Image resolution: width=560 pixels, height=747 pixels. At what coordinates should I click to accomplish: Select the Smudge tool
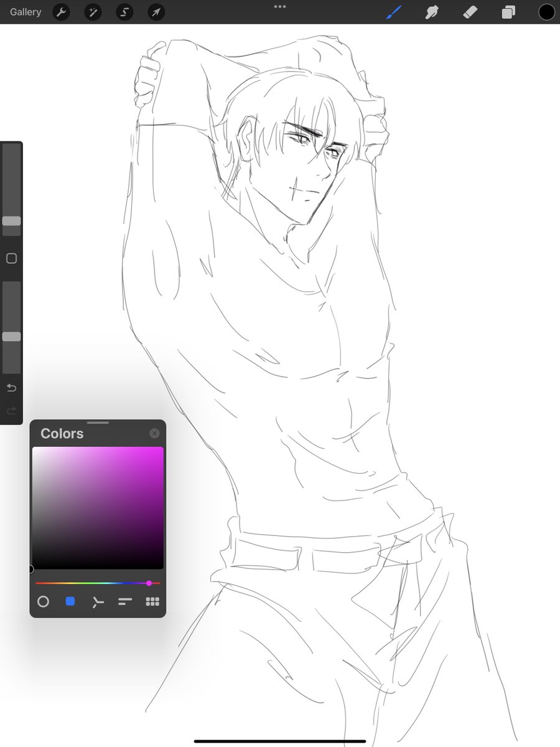(432, 12)
